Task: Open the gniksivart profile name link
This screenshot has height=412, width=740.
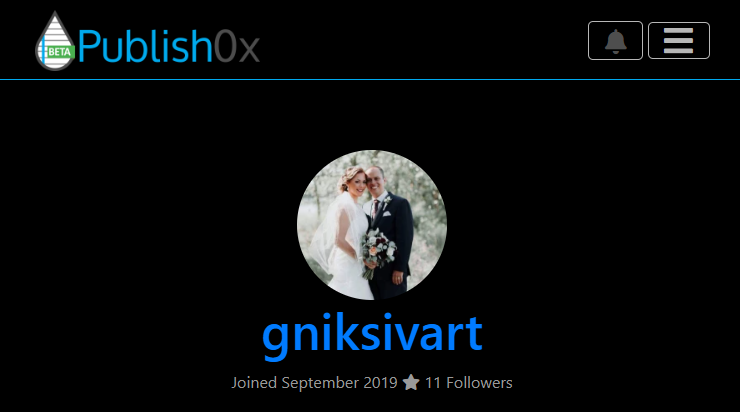Action: [372, 334]
